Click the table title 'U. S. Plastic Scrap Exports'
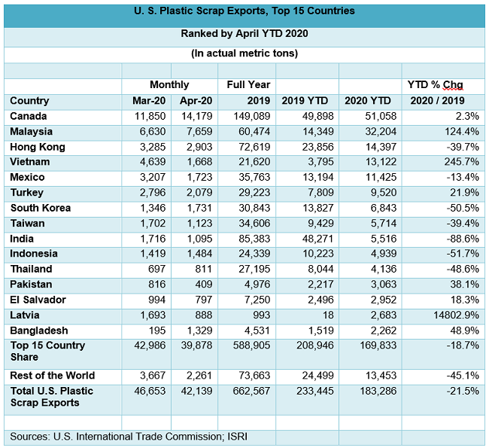The height and width of the screenshot is (448, 489). pyautogui.click(x=244, y=11)
